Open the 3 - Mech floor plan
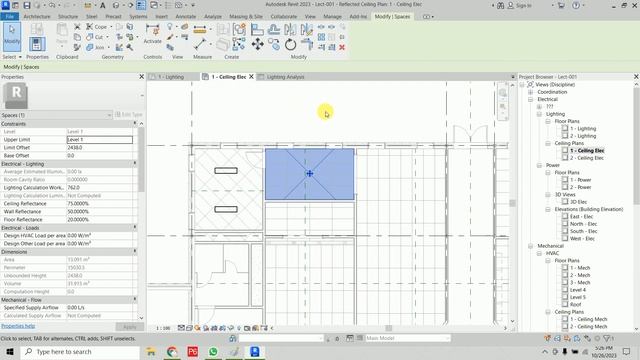The image size is (640, 360). [580, 282]
